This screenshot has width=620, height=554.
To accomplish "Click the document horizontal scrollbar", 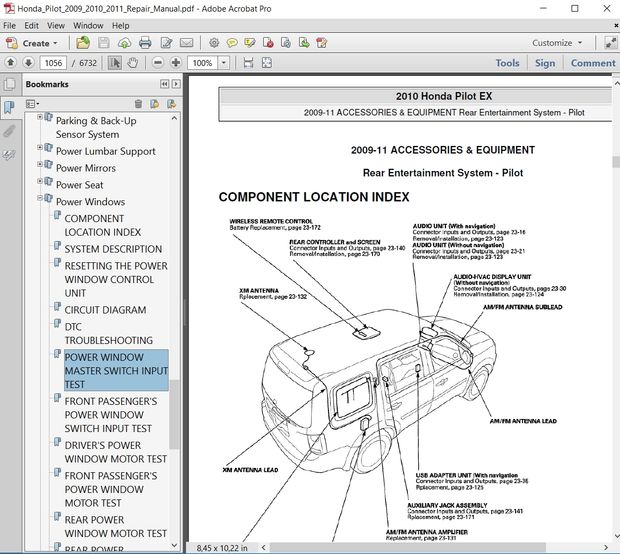I will 407,547.
